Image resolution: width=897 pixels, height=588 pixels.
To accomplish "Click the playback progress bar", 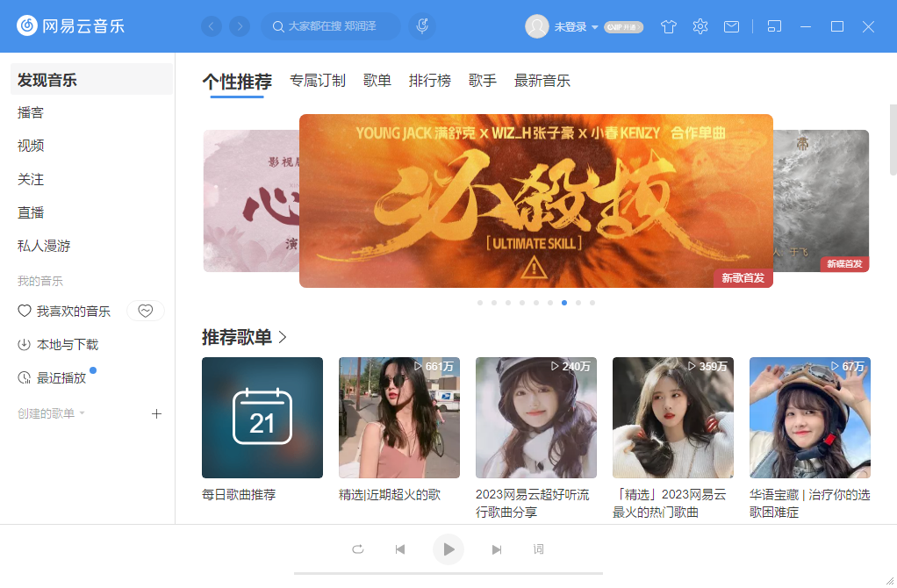I will click(448, 573).
